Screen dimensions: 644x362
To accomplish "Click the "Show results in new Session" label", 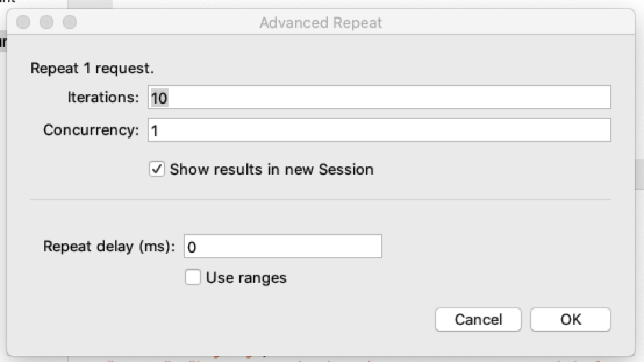I will point(272,169).
